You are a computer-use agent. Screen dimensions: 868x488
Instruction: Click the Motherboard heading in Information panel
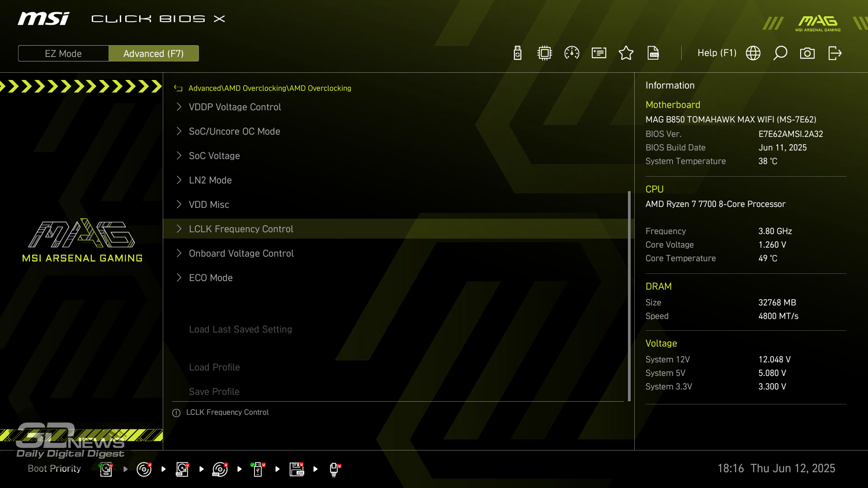[x=673, y=105]
